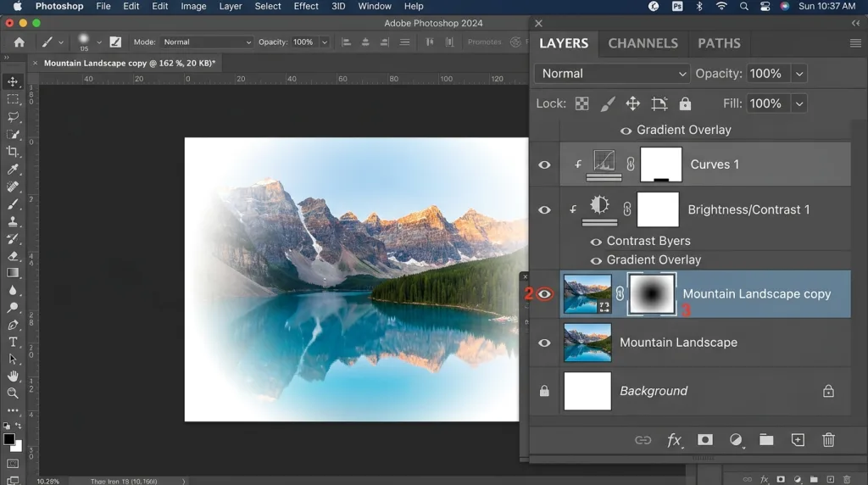Click the link layers icon
Viewport: 868px width, 485px height.
[643, 440]
